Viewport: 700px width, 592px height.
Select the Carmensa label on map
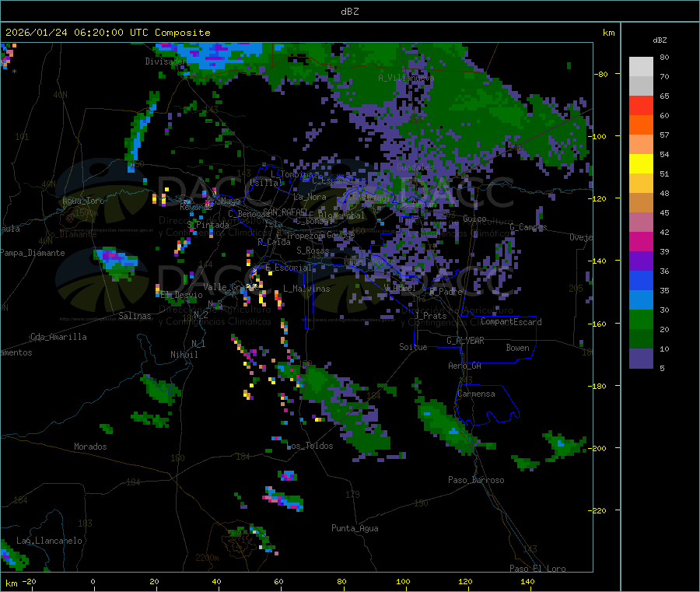point(476,394)
